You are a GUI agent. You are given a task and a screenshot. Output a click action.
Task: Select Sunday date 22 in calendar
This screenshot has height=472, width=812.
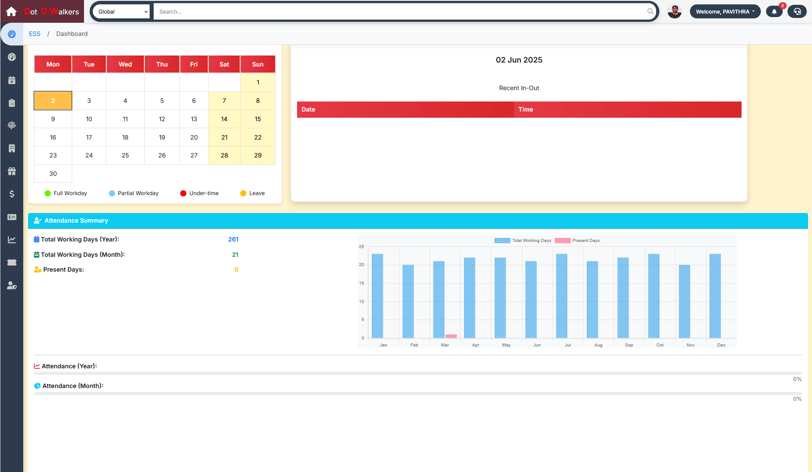258,137
